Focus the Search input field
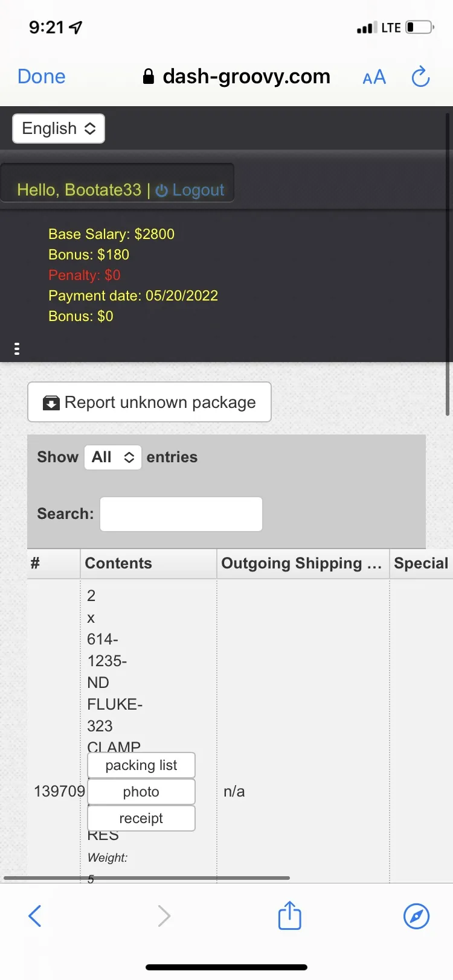Screen dimensions: 453x980 [181, 514]
